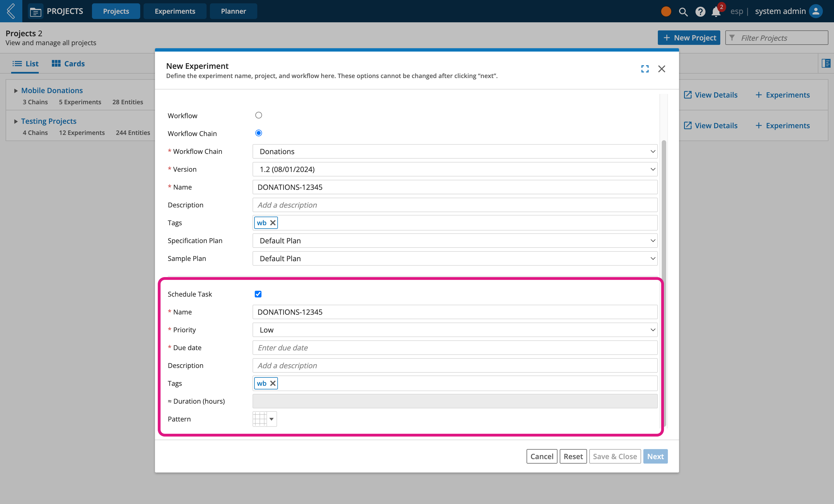The image size is (834, 504).
Task: Click the schedule task Name field
Action: click(x=455, y=312)
